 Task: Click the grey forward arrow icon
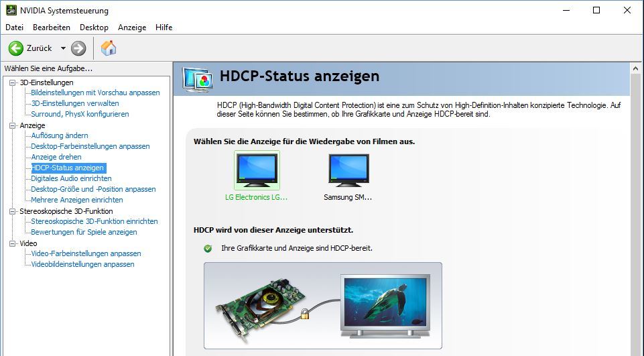click(78, 48)
